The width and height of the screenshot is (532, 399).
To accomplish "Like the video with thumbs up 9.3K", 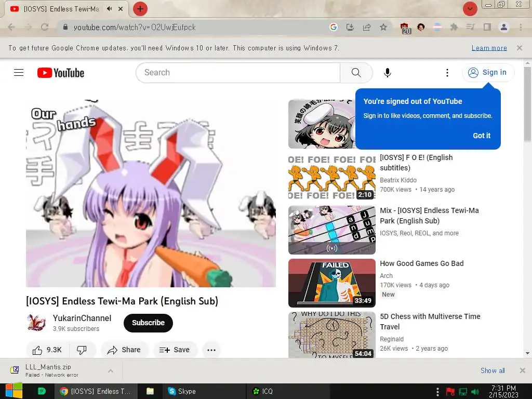I will point(47,350).
